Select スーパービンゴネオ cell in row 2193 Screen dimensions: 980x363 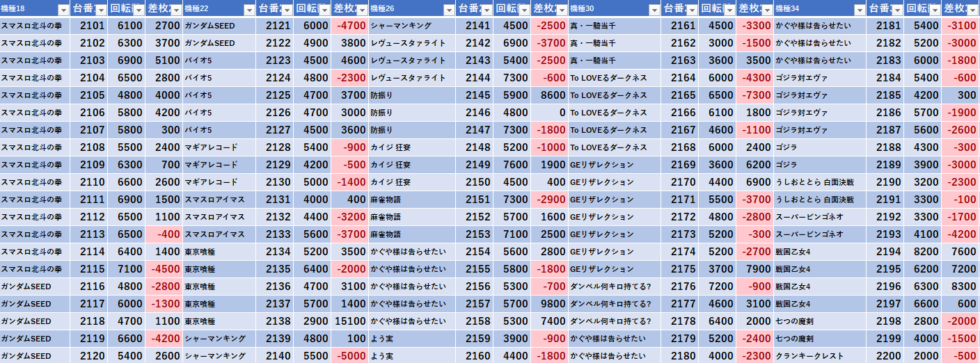[819, 234]
